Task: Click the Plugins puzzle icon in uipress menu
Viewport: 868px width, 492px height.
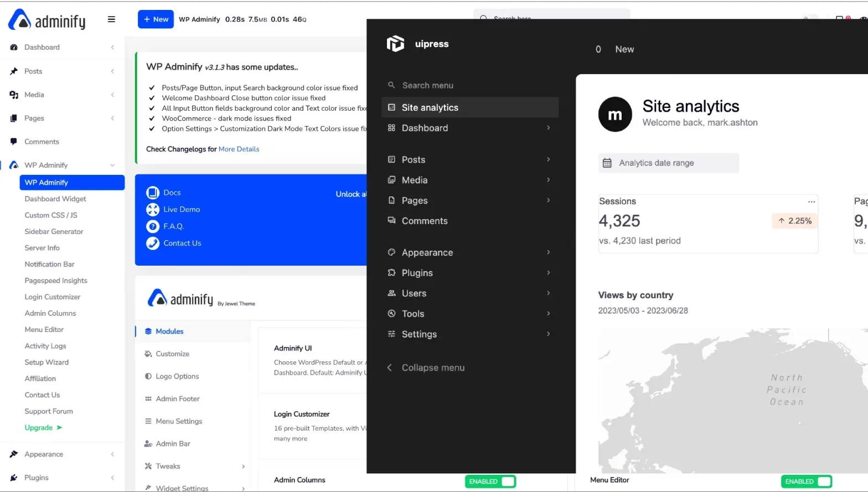Action: 391,273
